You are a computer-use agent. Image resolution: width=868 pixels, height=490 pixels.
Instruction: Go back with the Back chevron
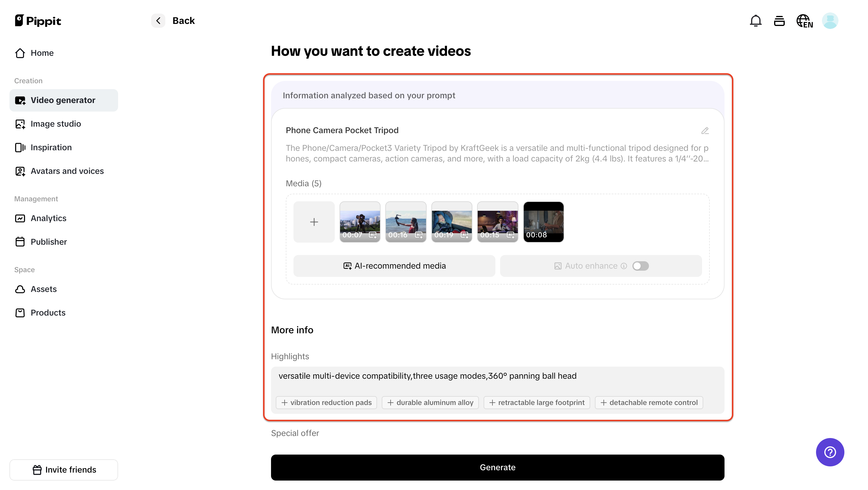(x=158, y=21)
